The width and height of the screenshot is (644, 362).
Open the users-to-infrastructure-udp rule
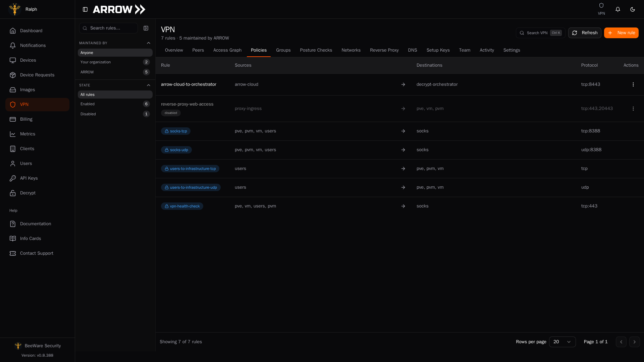click(191, 187)
